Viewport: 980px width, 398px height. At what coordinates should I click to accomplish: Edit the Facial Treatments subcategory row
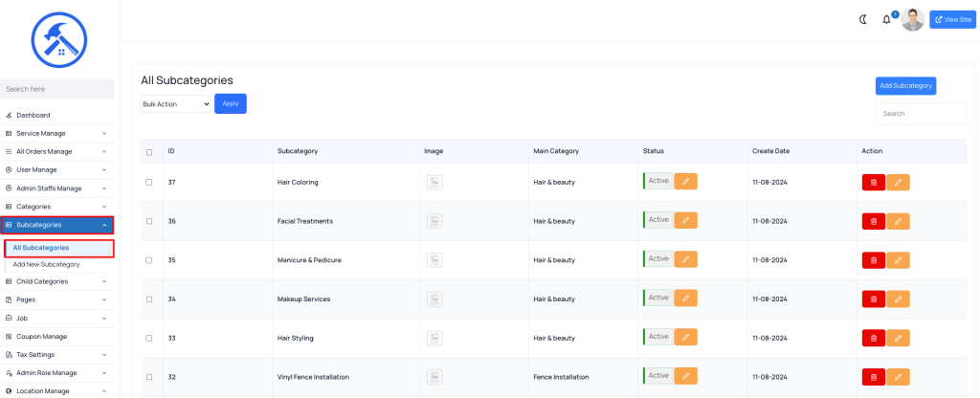click(x=898, y=221)
